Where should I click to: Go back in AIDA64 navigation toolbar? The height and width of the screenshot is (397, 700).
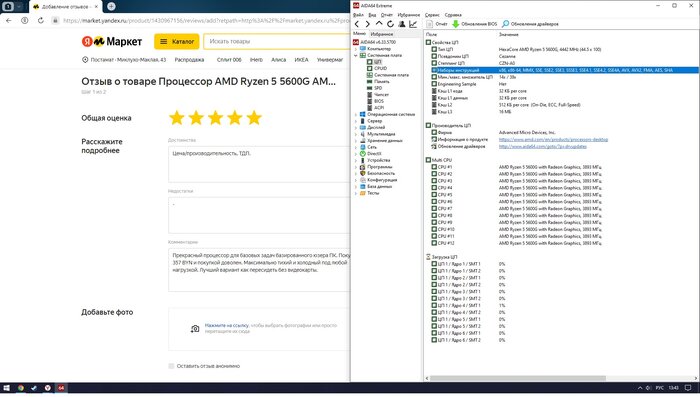(x=357, y=24)
